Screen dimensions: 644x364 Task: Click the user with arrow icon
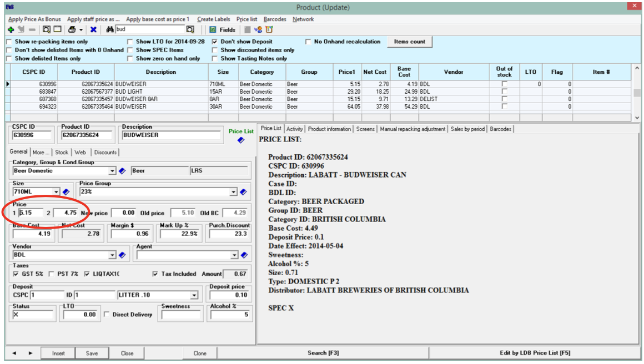pos(258,29)
